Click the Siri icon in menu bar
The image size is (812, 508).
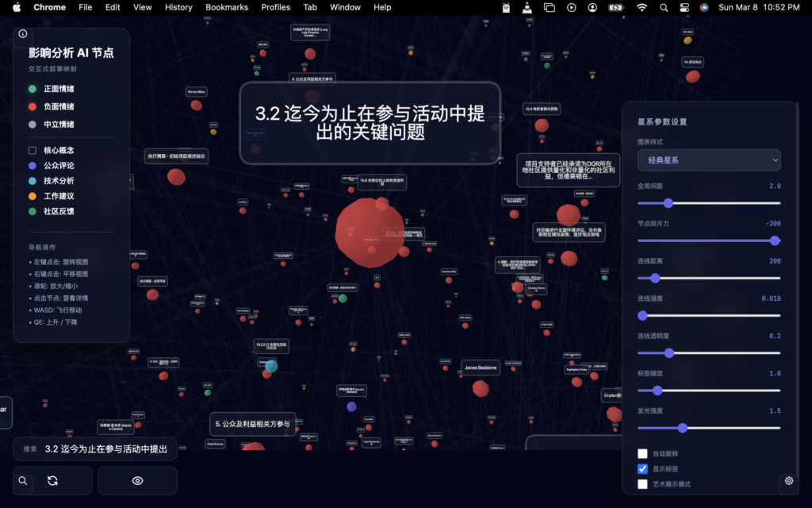point(704,7)
